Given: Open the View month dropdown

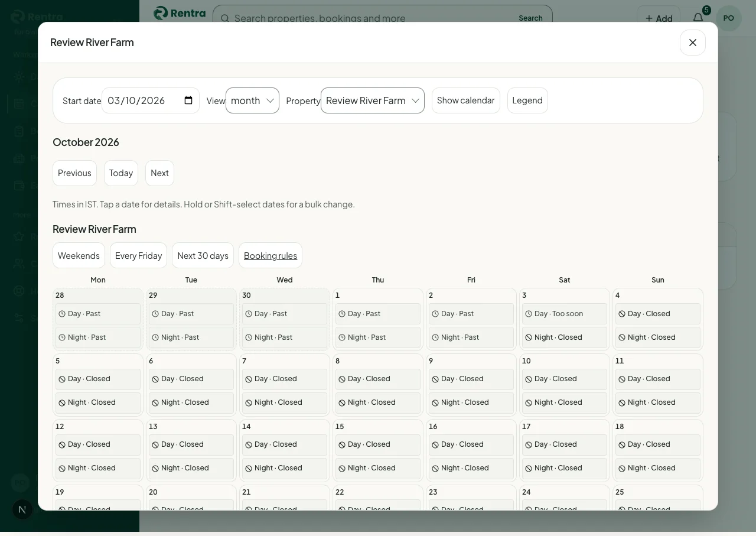Looking at the screenshot, I should tap(252, 100).
